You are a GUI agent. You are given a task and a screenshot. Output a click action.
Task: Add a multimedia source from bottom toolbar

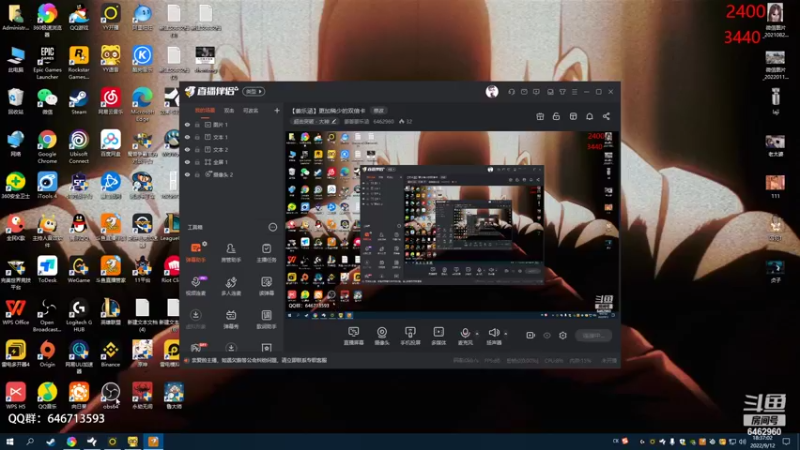[438, 336]
